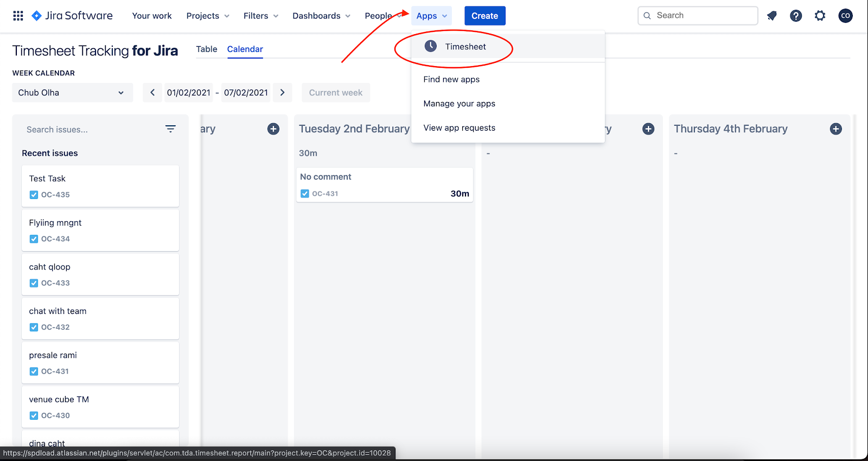868x461 pixels.
Task: Click the Timesheet clock icon in Apps menu
Action: (430, 46)
